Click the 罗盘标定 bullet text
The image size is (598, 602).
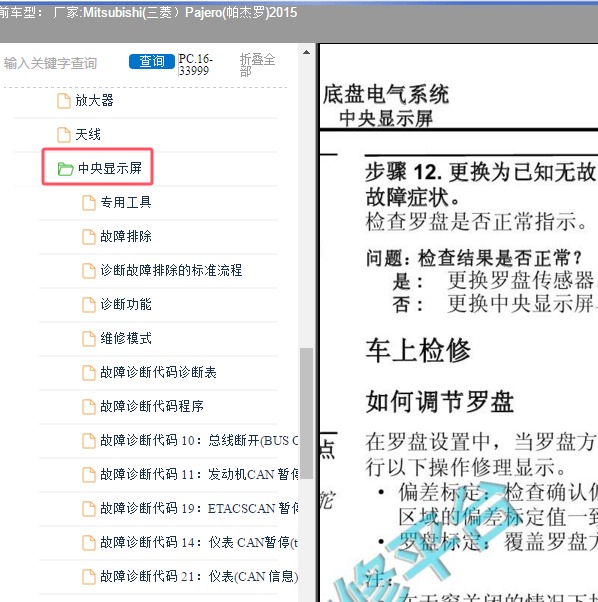click(498, 542)
